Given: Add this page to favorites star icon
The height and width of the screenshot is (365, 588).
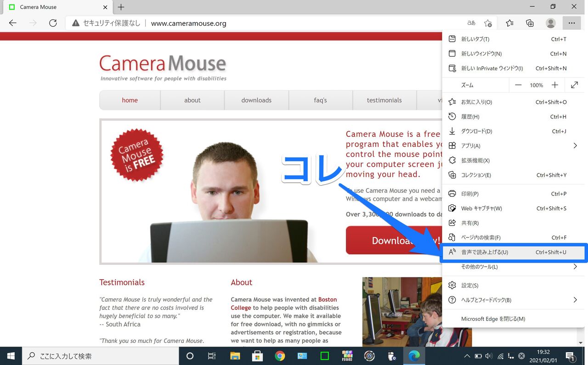Looking at the screenshot, I should (488, 23).
